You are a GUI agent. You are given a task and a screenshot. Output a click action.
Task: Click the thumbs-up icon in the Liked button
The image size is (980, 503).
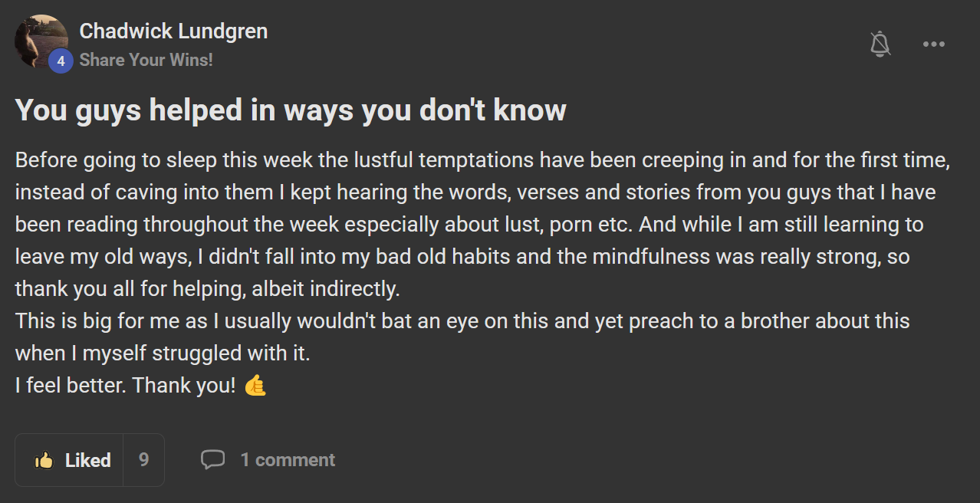(44, 460)
